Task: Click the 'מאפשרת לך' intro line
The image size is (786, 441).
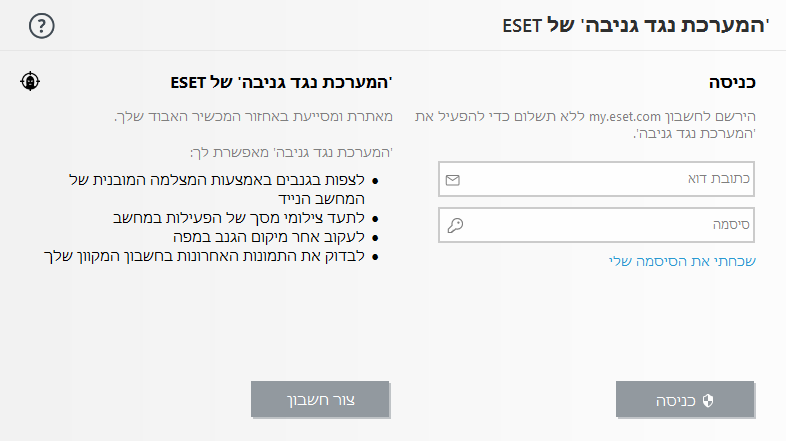Action: pyautogui.click(x=291, y=152)
